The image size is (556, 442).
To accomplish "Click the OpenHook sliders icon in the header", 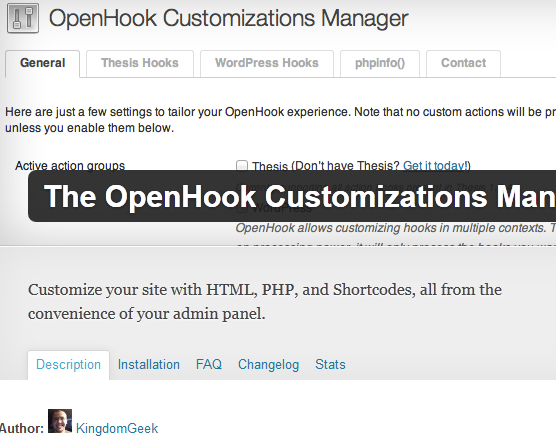I will (x=23, y=18).
